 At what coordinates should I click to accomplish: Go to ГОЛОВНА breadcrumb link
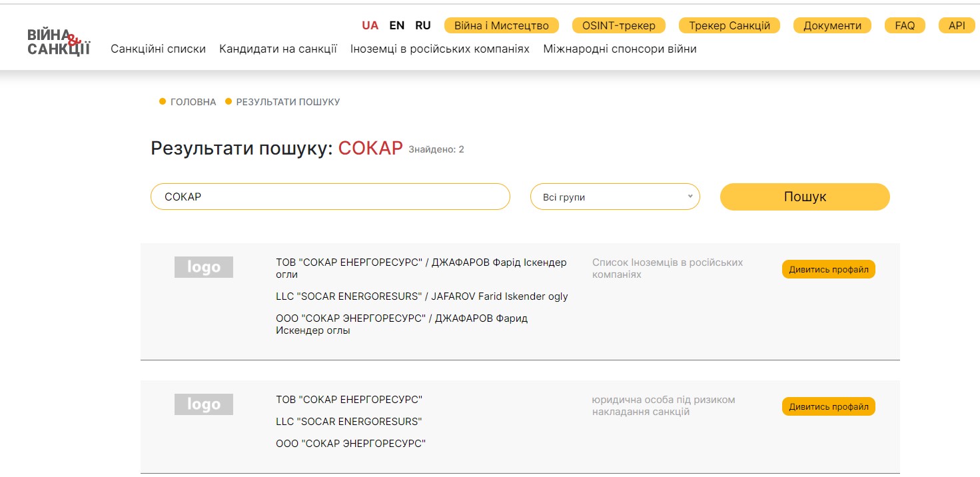coord(193,102)
